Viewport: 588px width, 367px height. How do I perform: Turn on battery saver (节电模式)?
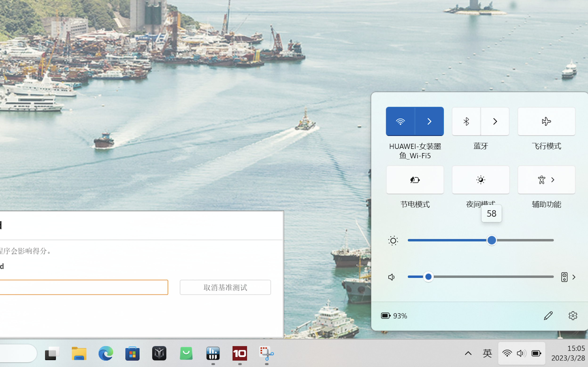(x=415, y=180)
